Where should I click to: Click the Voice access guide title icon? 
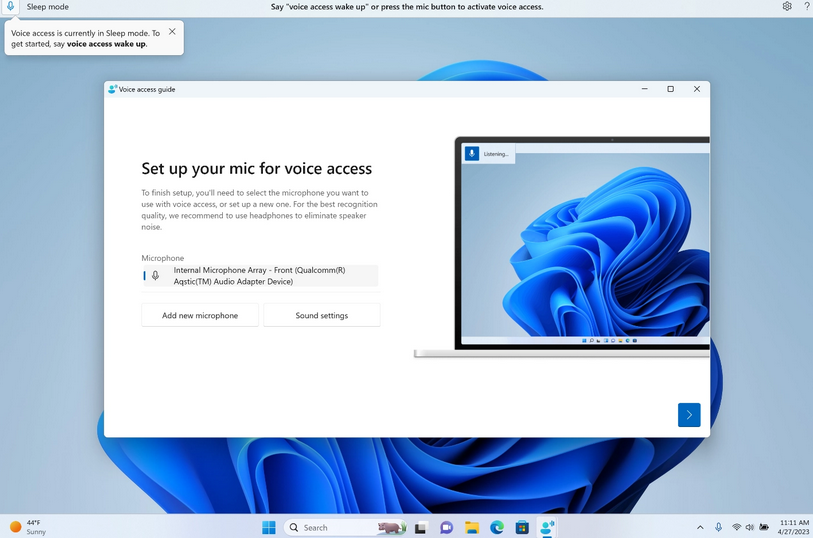113,89
